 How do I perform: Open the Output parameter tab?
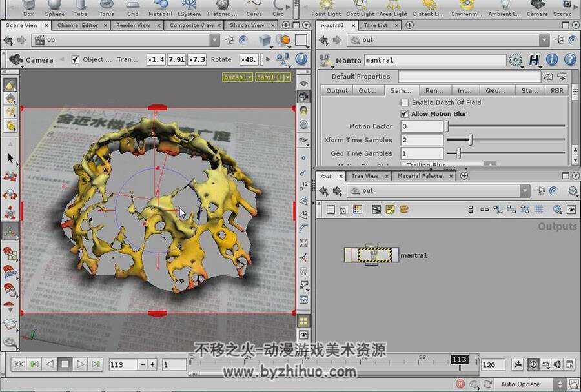pos(337,90)
